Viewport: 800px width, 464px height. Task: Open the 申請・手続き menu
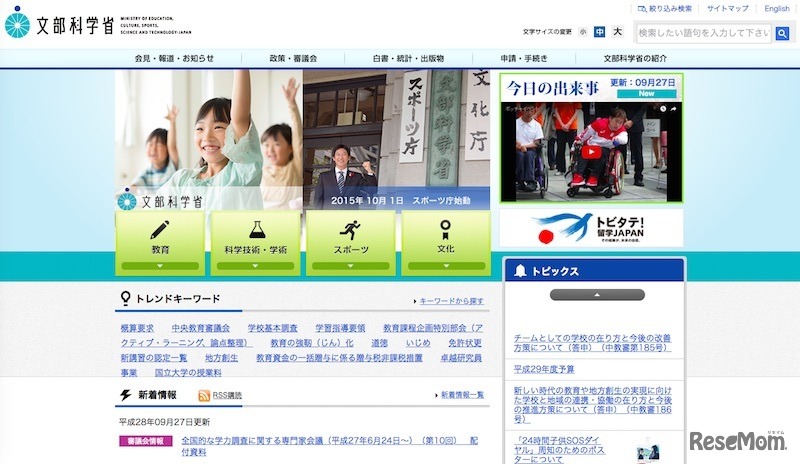pos(524,59)
